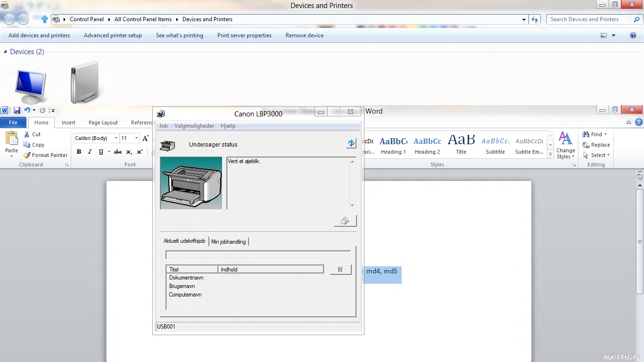
Task: Click the down arrow of the status message scrollbar
Action: [352, 206]
